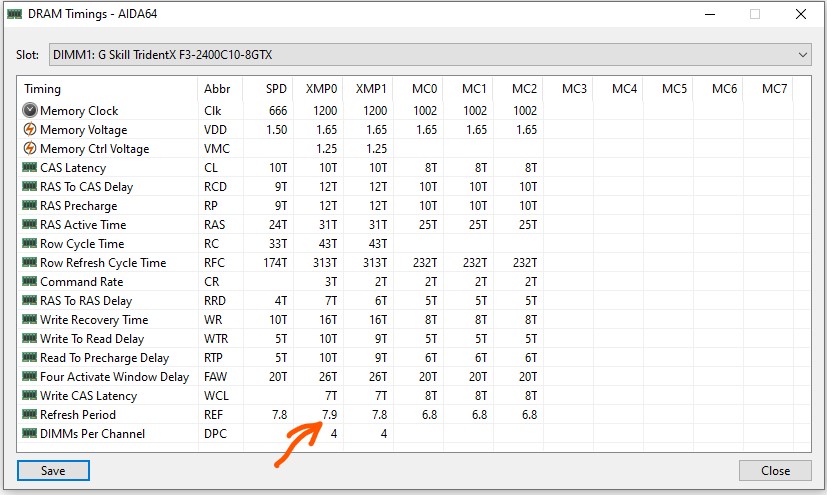The width and height of the screenshot is (827, 495).
Task: Click the DIMMs Per Channel row's memory icon
Action: [30, 433]
